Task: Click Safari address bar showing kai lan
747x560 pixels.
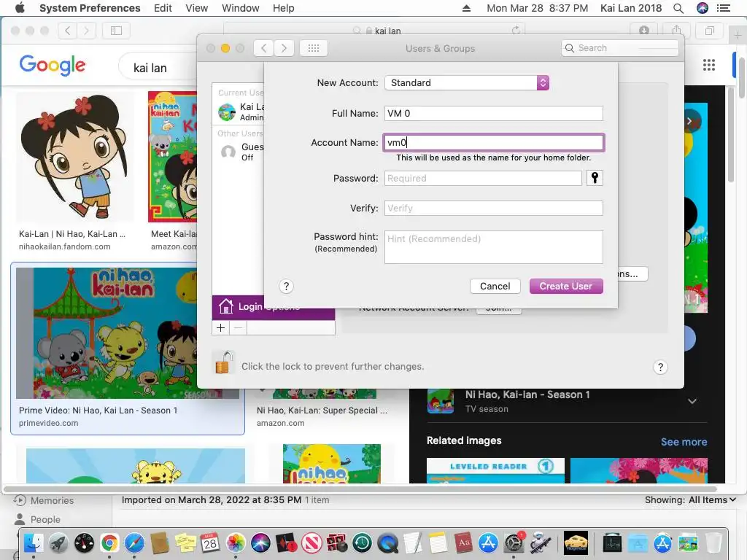Action: click(373, 31)
